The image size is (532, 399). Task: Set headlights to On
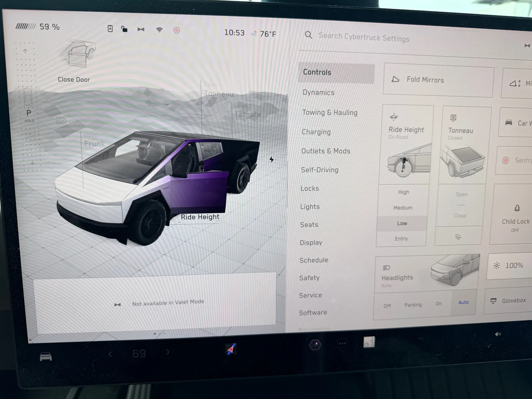438,303
